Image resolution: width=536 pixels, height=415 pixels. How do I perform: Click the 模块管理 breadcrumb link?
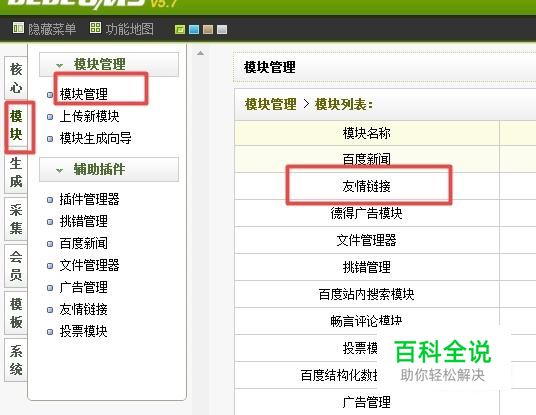pyautogui.click(x=271, y=104)
